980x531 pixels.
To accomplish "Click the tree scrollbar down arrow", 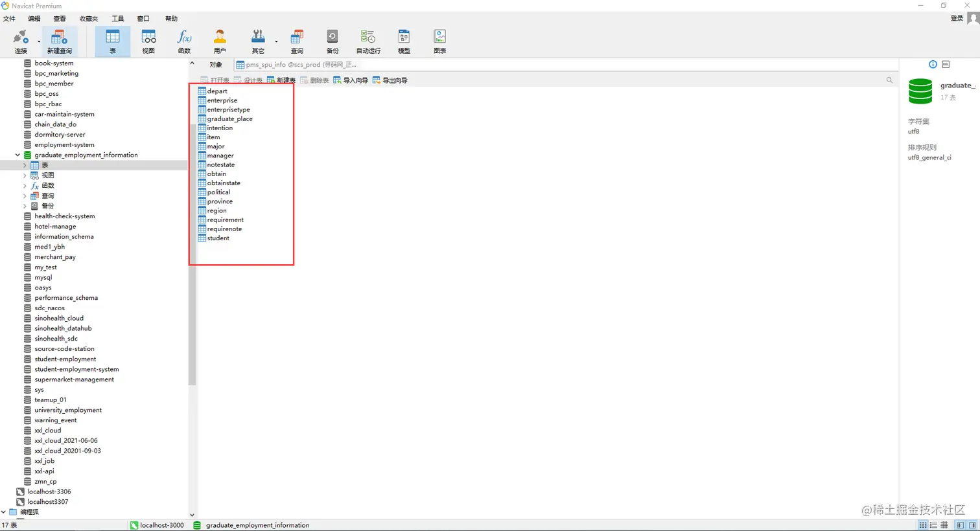I will point(192,515).
